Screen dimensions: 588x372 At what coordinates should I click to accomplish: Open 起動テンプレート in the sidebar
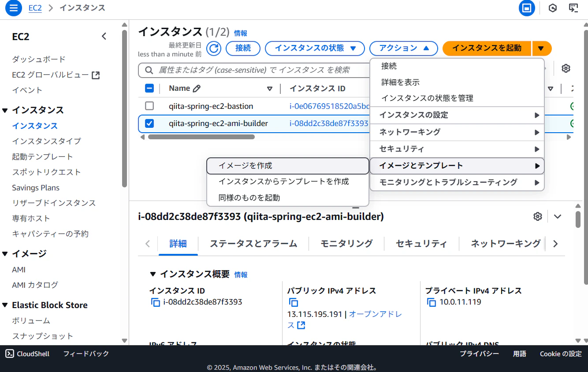click(42, 156)
